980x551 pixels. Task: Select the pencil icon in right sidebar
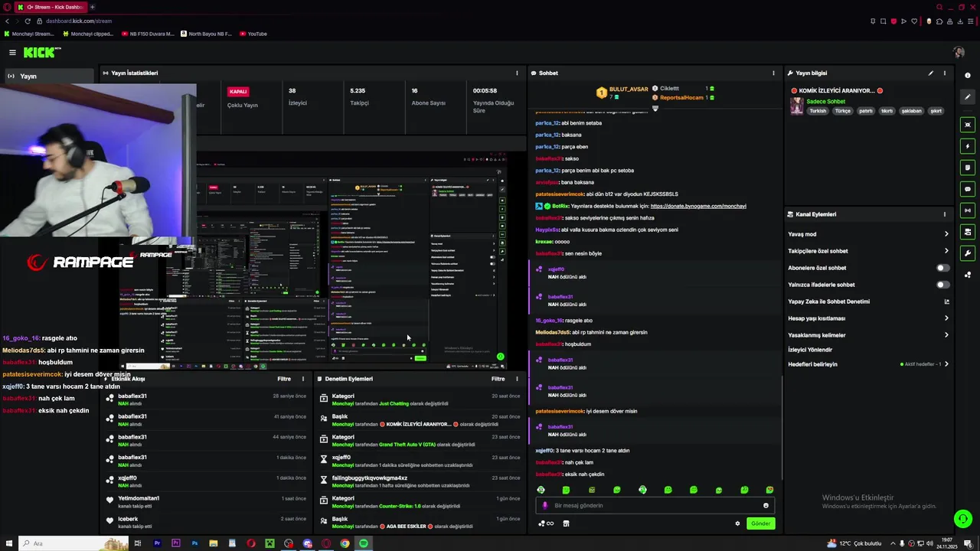[968, 97]
